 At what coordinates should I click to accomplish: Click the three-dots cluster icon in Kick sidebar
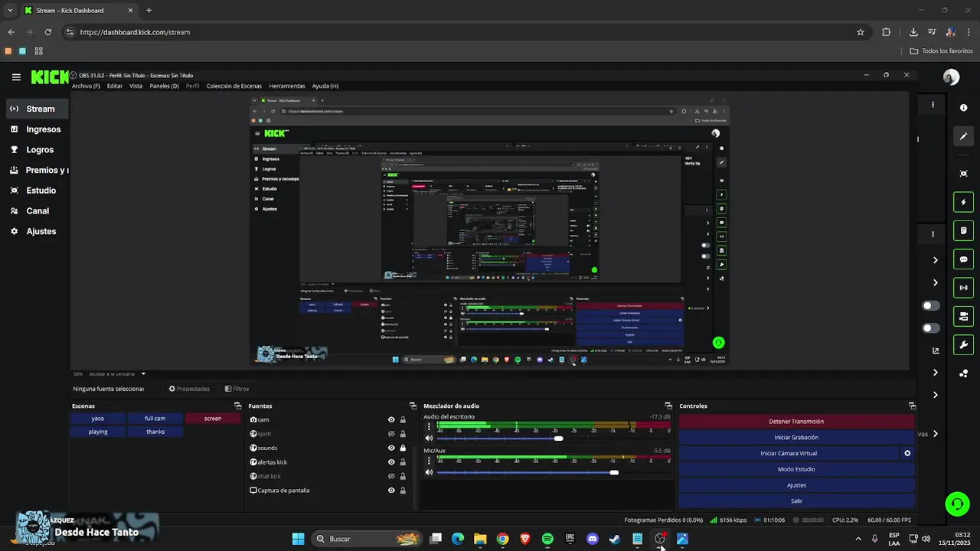[x=963, y=373]
